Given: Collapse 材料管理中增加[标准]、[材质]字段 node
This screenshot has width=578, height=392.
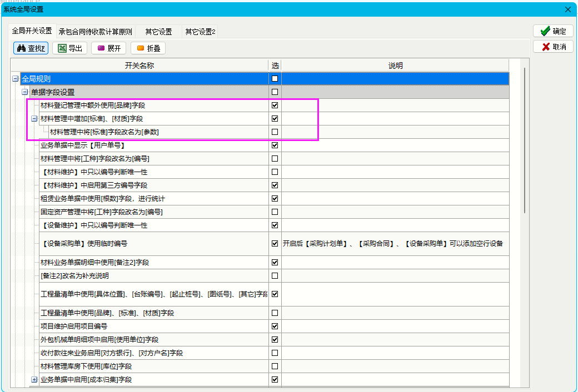Looking at the screenshot, I should [34, 119].
